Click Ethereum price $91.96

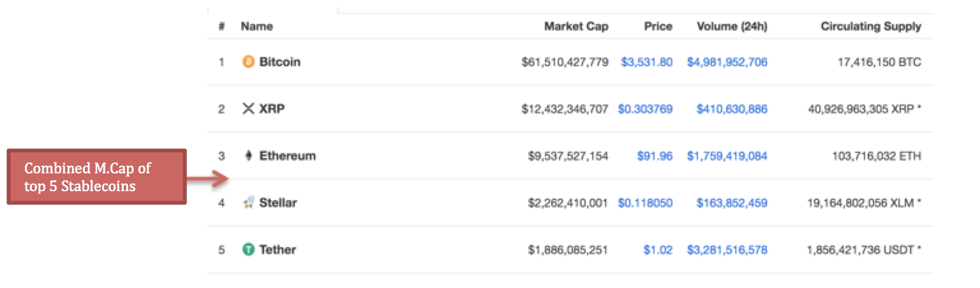pos(655,155)
